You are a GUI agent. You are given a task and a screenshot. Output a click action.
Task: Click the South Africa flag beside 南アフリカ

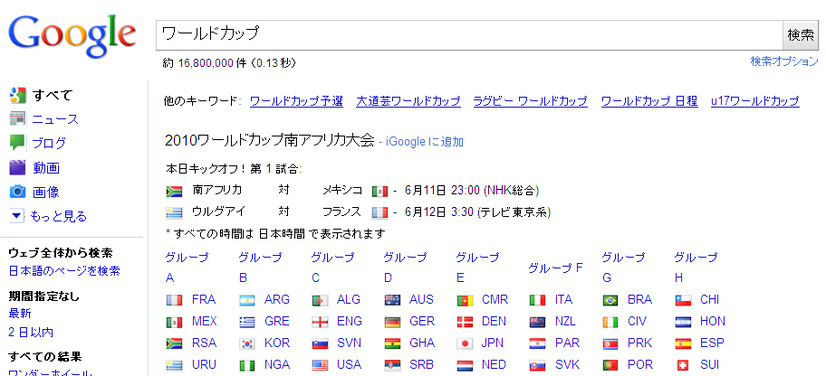174,191
